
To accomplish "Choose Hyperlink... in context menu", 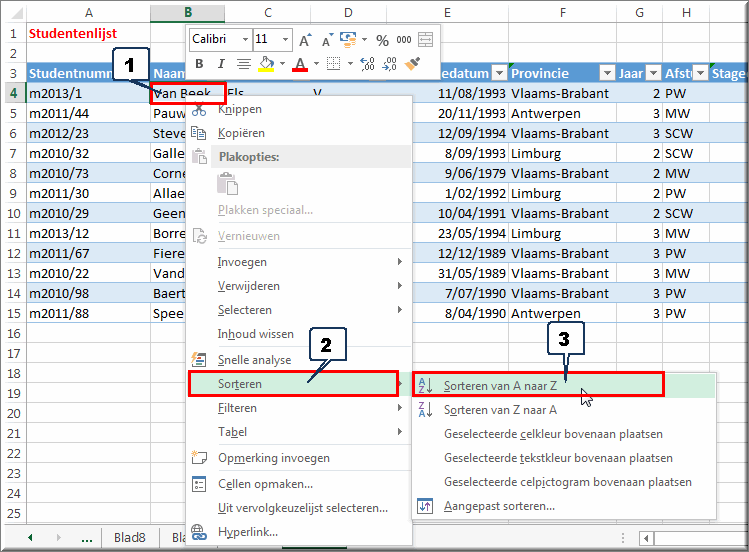I will click(x=300, y=532).
